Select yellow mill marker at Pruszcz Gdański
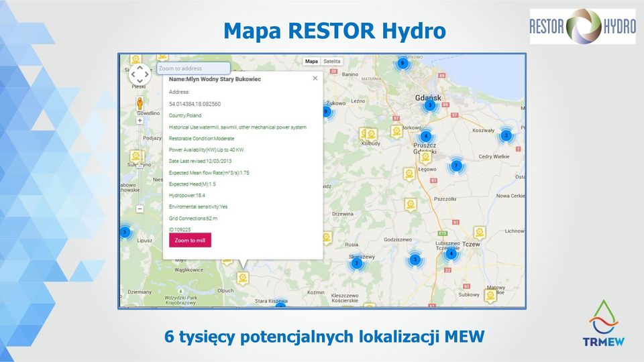644x362 pixels. click(425, 158)
